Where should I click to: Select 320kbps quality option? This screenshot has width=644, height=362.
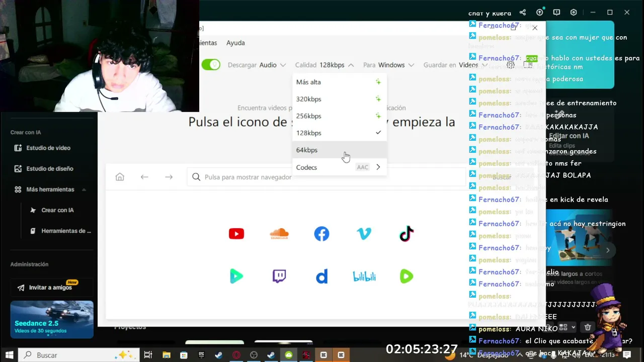tap(339, 99)
